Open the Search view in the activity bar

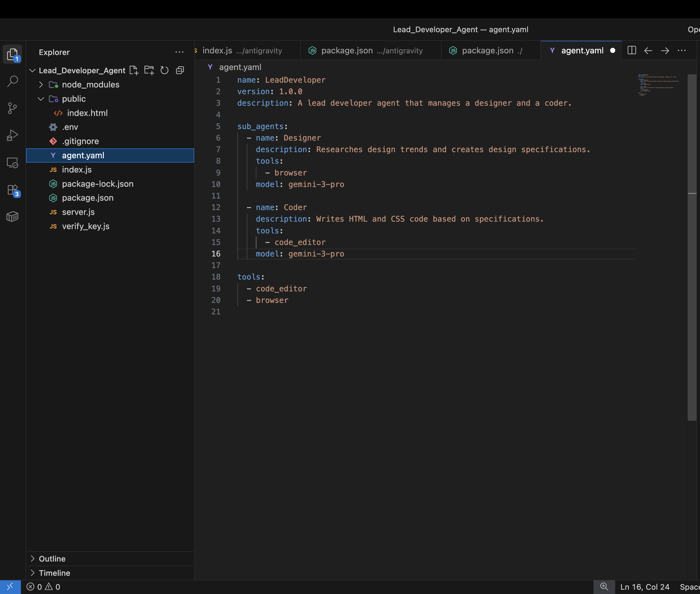pyautogui.click(x=12, y=81)
